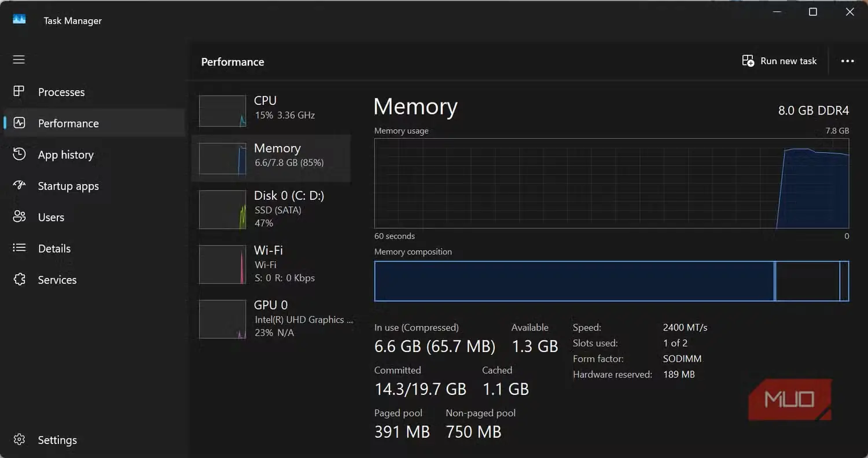Viewport: 868px width, 458px height.
Task: Click the Committed value 14.3/19.7 GB
Action: click(x=420, y=389)
